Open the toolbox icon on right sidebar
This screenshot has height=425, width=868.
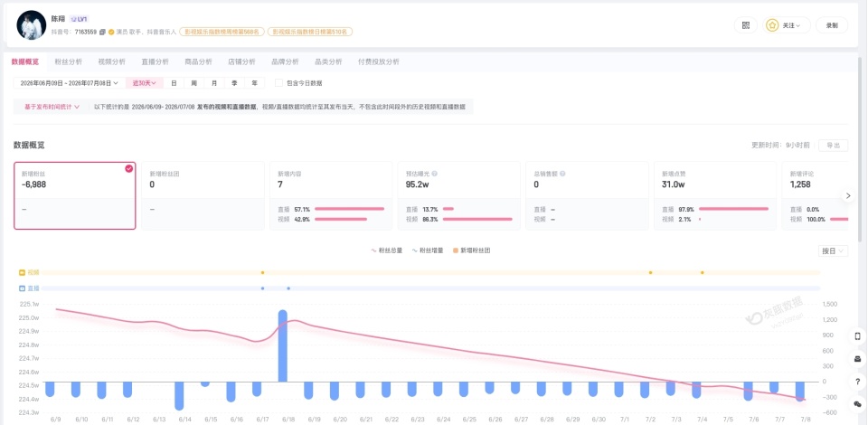(x=857, y=359)
